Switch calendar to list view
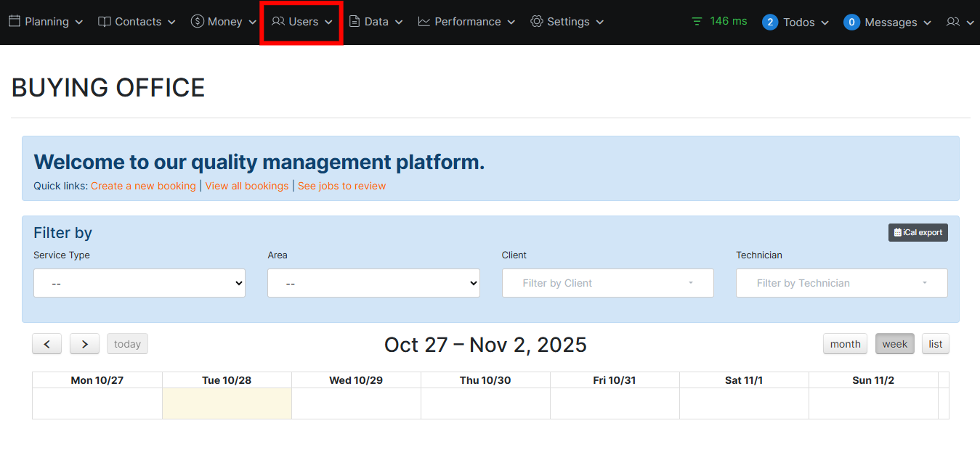This screenshot has height=455, width=980. coord(935,344)
